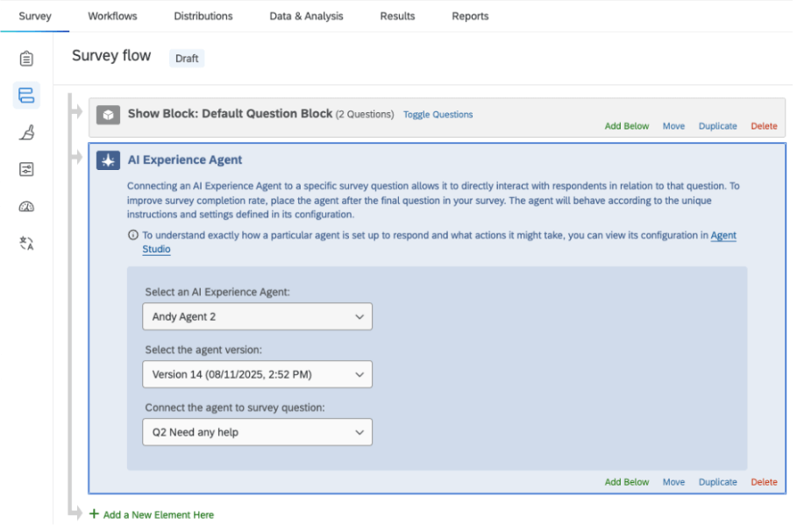
Task: Duplicate the Default Question Block
Action: (x=717, y=126)
